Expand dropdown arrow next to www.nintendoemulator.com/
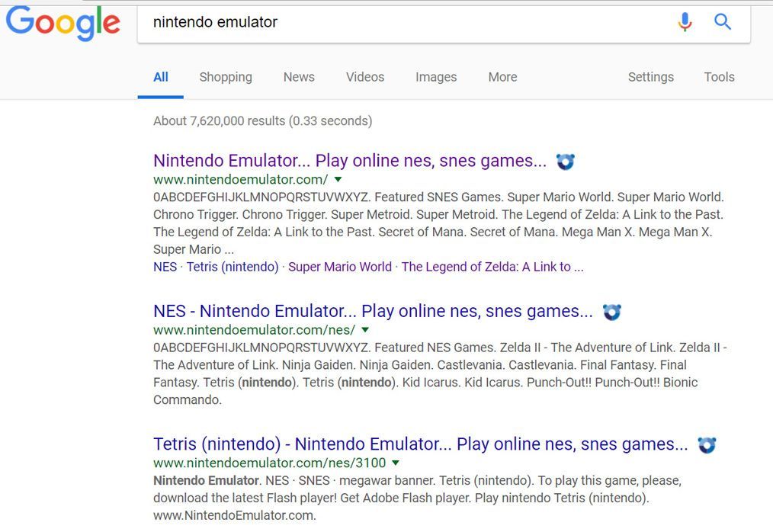Image resolution: width=773 pixels, height=532 pixels. click(338, 179)
